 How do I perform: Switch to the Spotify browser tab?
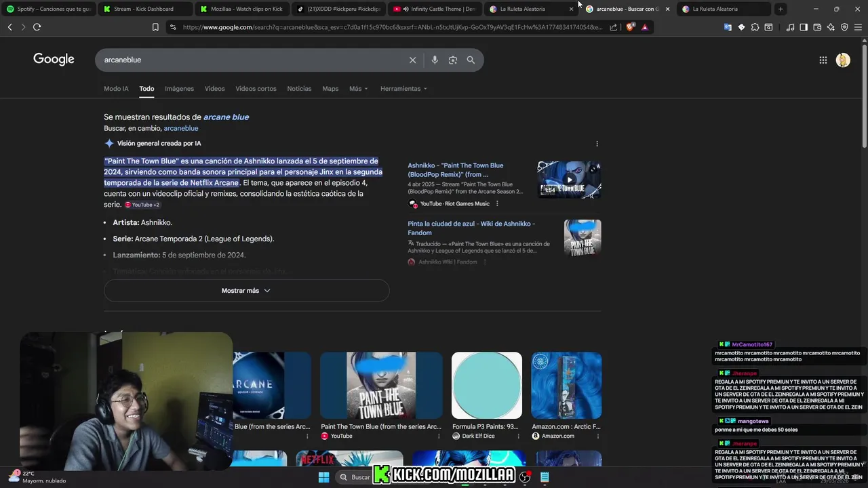(x=48, y=9)
